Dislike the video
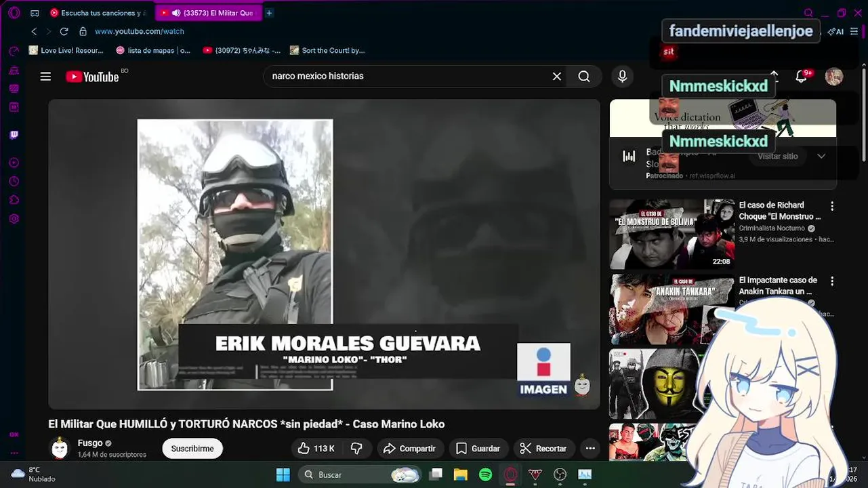The image size is (868, 488). tap(356, 449)
